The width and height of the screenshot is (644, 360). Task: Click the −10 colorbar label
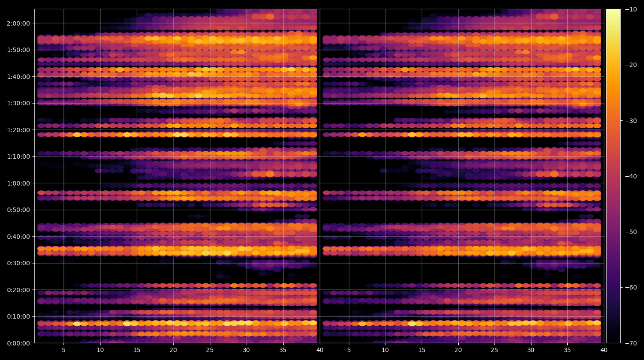click(x=631, y=9)
